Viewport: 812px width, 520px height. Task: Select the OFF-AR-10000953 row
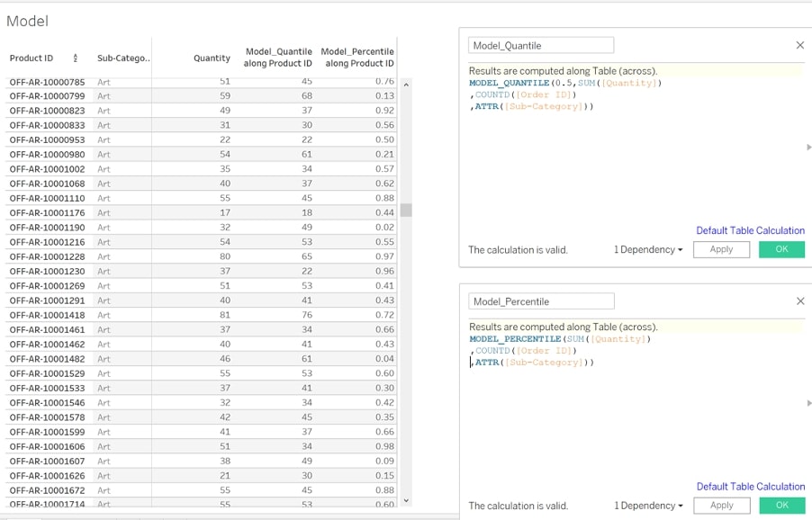201,139
